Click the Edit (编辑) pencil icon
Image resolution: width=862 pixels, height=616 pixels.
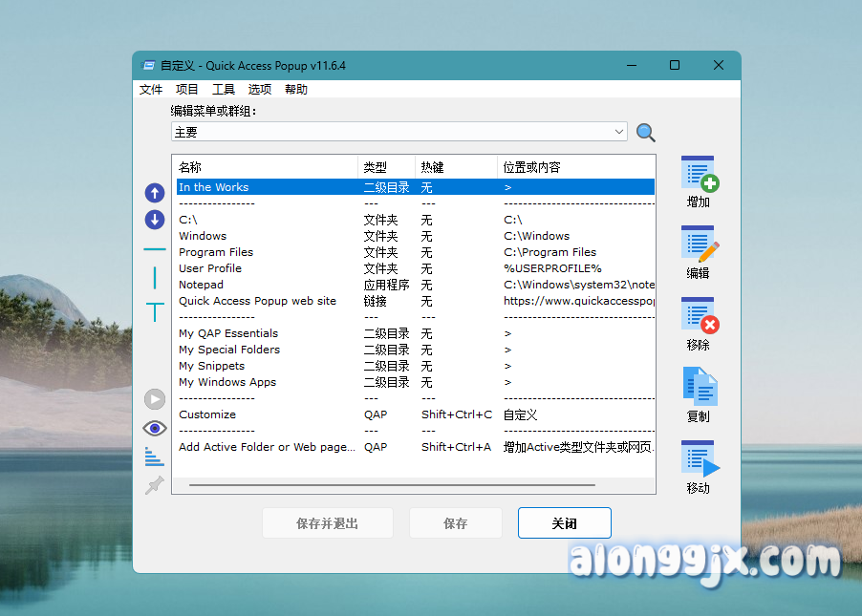pos(700,244)
